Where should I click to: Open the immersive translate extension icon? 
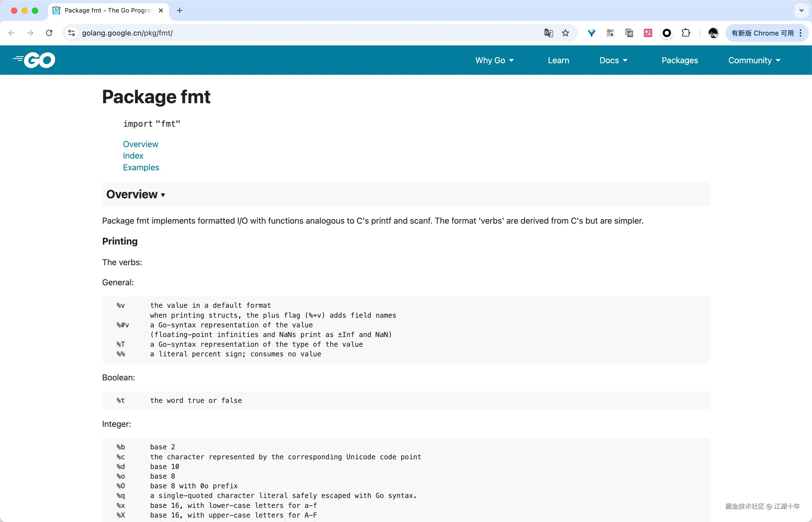point(648,33)
